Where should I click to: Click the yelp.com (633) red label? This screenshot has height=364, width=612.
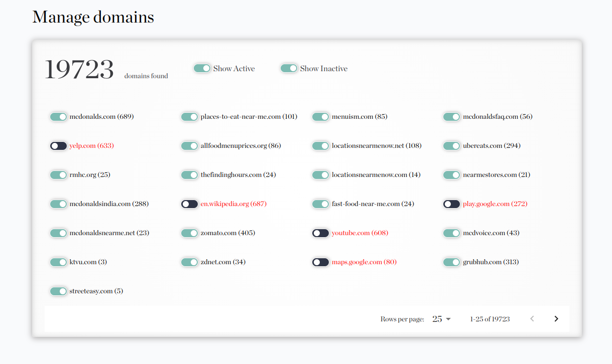tap(91, 146)
